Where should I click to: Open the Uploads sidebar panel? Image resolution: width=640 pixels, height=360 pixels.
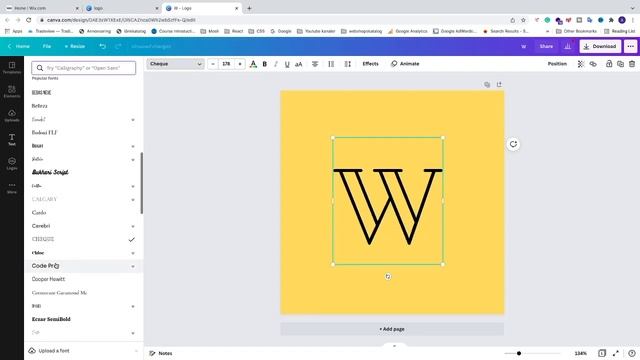coord(12,116)
